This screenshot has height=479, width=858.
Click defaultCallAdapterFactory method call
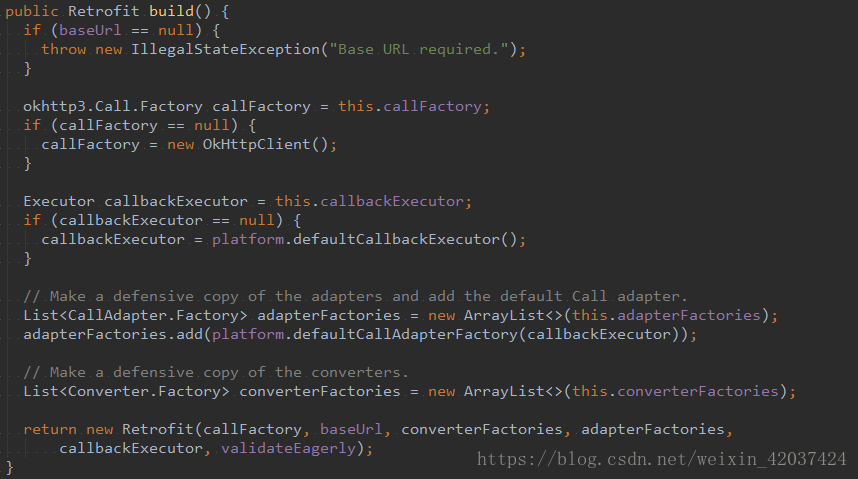pyautogui.click(x=405, y=334)
